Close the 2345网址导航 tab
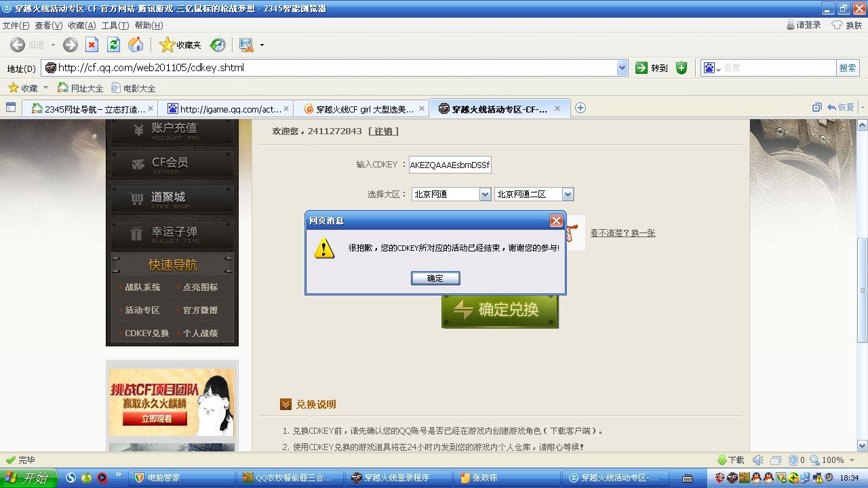 click(x=151, y=108)
